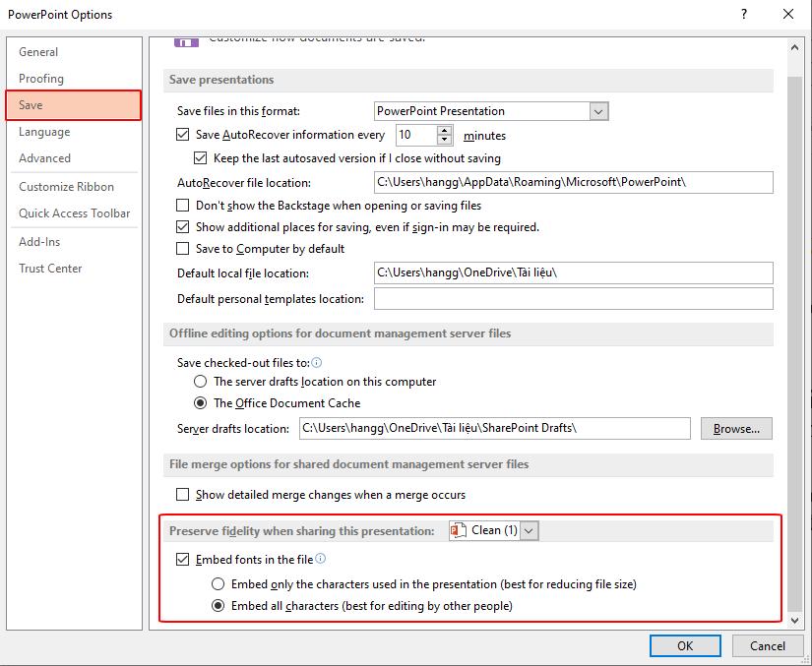Click the vertical scrollbar thumb
The height and width of the screenshot is (666, 812).
click(x=794, y=344)
